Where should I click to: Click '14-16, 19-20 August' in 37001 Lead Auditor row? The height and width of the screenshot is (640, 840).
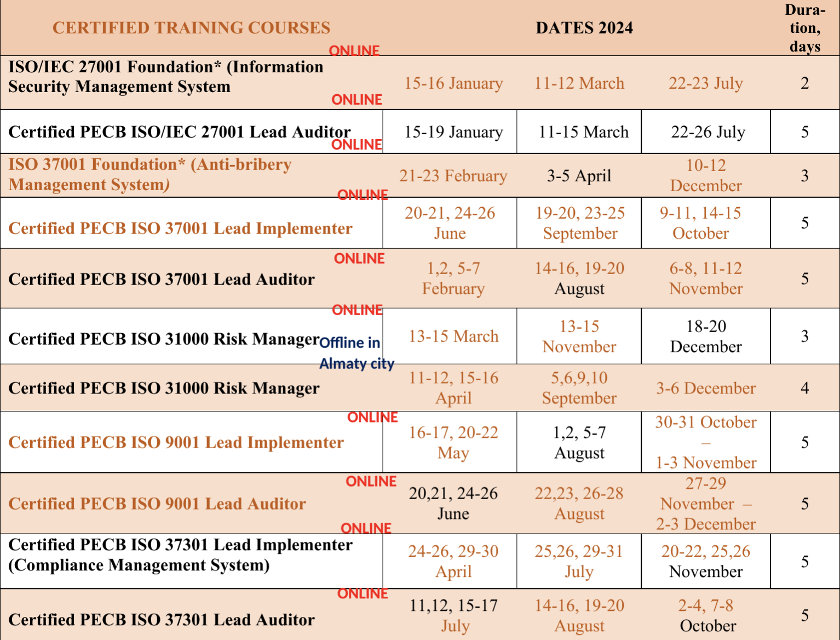tap(579, 278)
